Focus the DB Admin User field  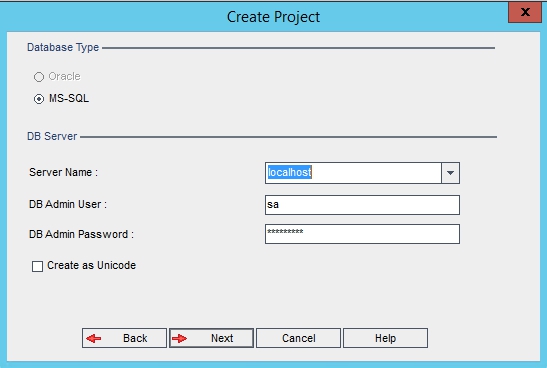tap(362, 205)
